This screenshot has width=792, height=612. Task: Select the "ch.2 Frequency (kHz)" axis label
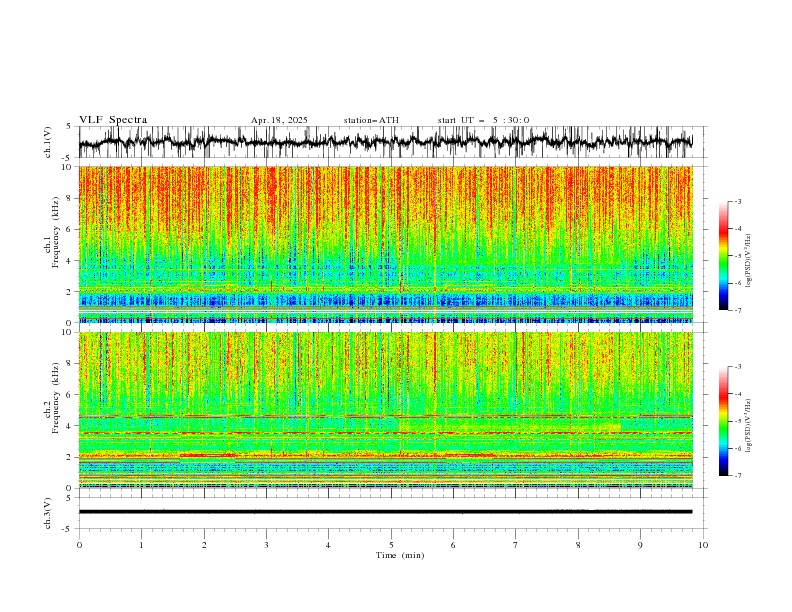click(x=52, y=397)
